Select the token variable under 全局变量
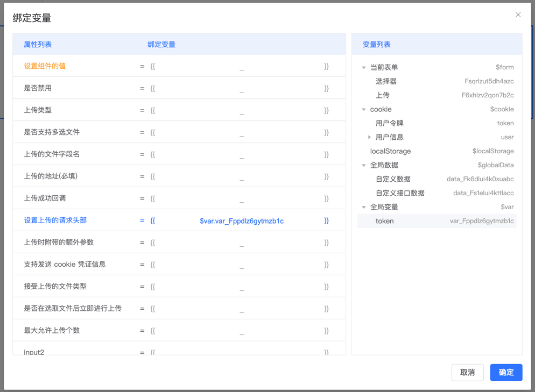Screen dimensions: 535x392 pyautogui.click(x=384, y=221)
